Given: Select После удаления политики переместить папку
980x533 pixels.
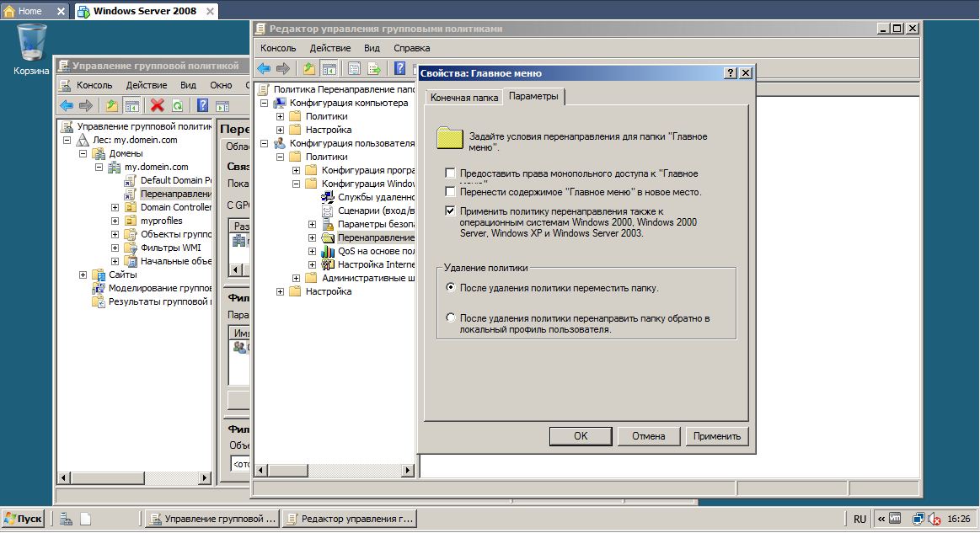Looking at the screenshot, I should pyautogui.click(x=450, y=287).
